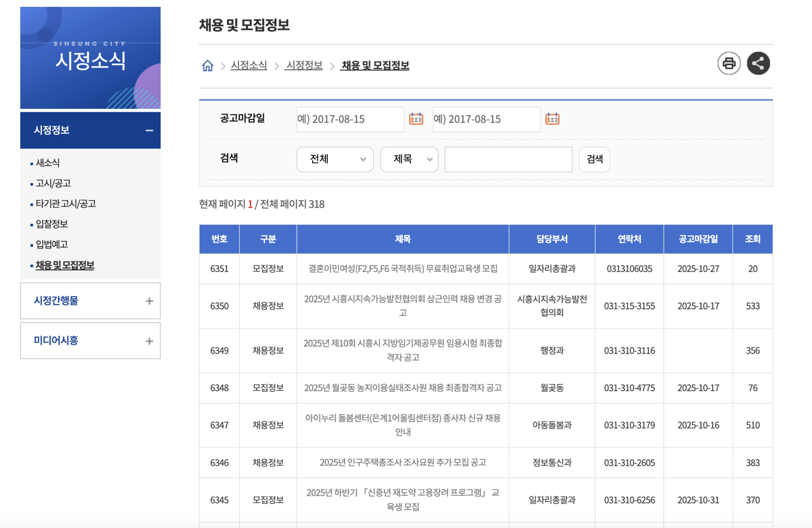The height and width of the screenshot is (528, 812).
Task: Open the end date calendar picker
Action: point(552,118)
